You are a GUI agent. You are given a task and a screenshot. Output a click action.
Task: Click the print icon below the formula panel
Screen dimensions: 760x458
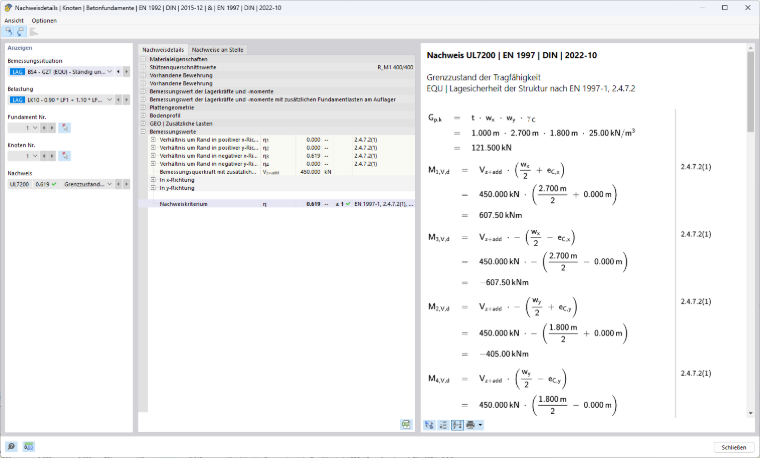click(470, 425)
